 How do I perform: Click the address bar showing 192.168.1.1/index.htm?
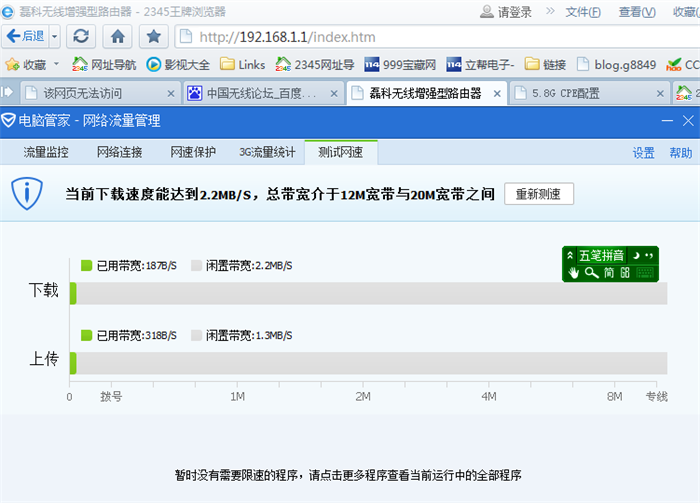point(438,37)
